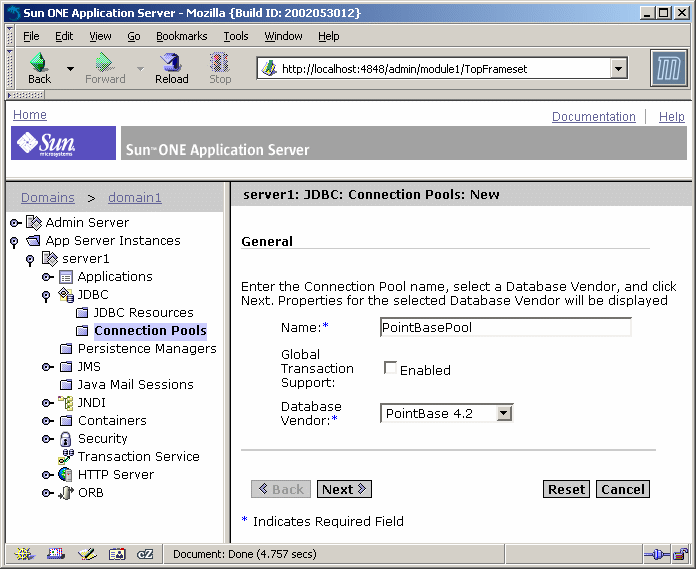Click the Mozilla throbber M logo
This screenshot has width=696, height=569.
click(668, 68)
